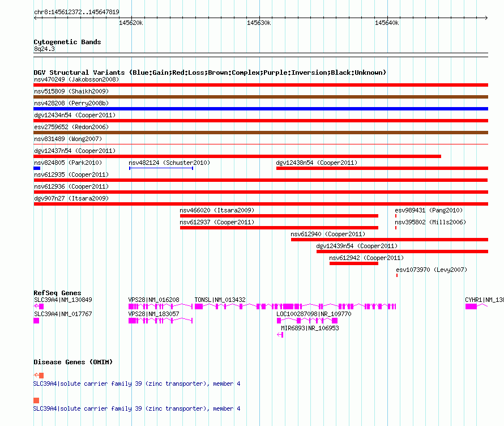Click the esv989431 (Pang2010) text label
The image size is (504, 426).
tap(429, 210)
